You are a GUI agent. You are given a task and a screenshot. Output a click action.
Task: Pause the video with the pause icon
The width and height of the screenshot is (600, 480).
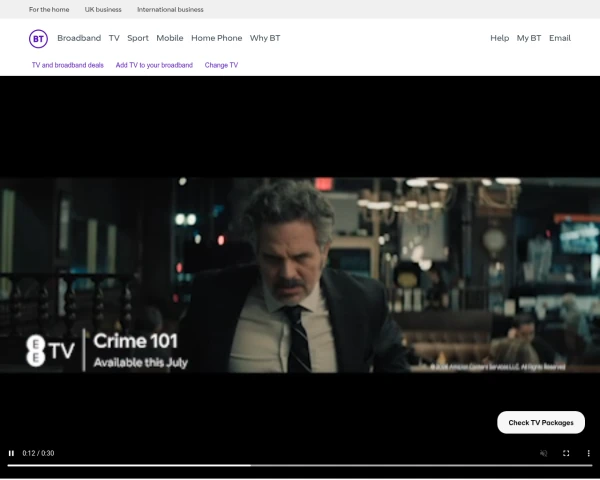coord(11,453)
